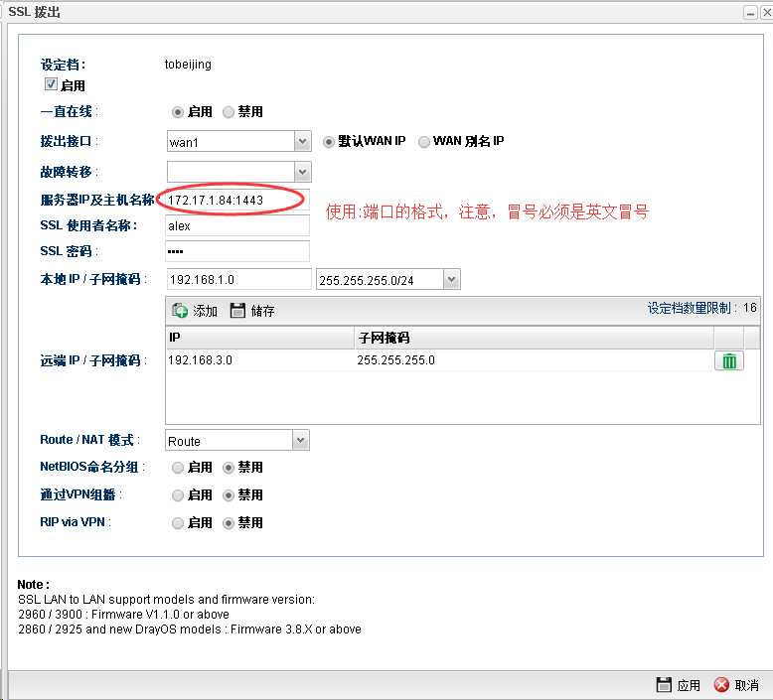Image resolution: width=773 pixels, height=700 pixels.
Task: Click the 应用 apply button
Action: tap(679, 685)
